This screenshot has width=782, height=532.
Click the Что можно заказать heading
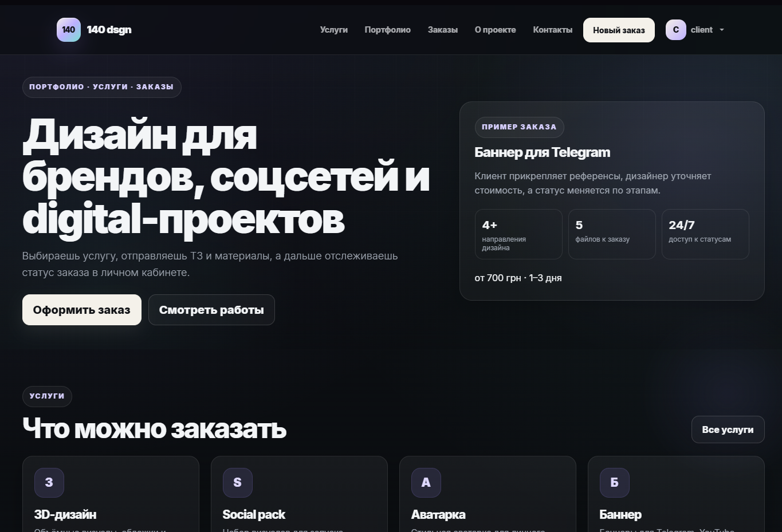(154, 428)
